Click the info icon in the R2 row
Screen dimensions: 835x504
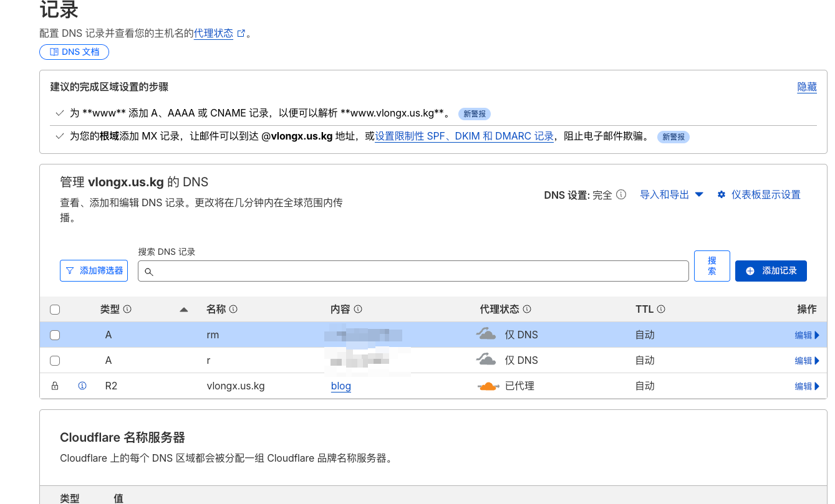pos(82,386)
